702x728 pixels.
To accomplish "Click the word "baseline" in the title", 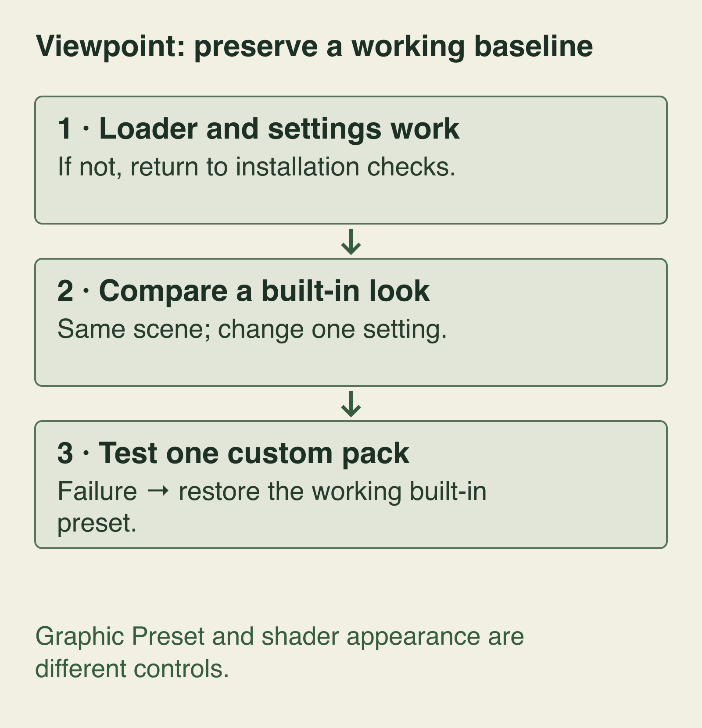I will tap(534, 46).
